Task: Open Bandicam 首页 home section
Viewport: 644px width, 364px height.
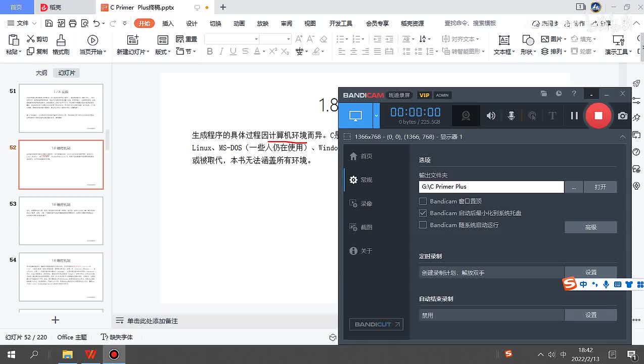Action: pyautogui.click(x=361, y=156)
